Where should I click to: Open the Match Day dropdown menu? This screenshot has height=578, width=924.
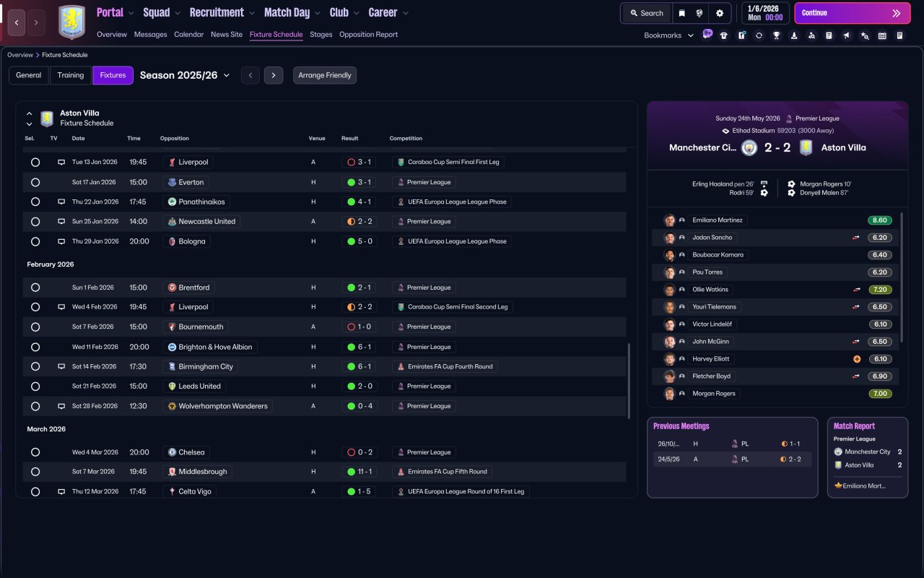(292, 12)
